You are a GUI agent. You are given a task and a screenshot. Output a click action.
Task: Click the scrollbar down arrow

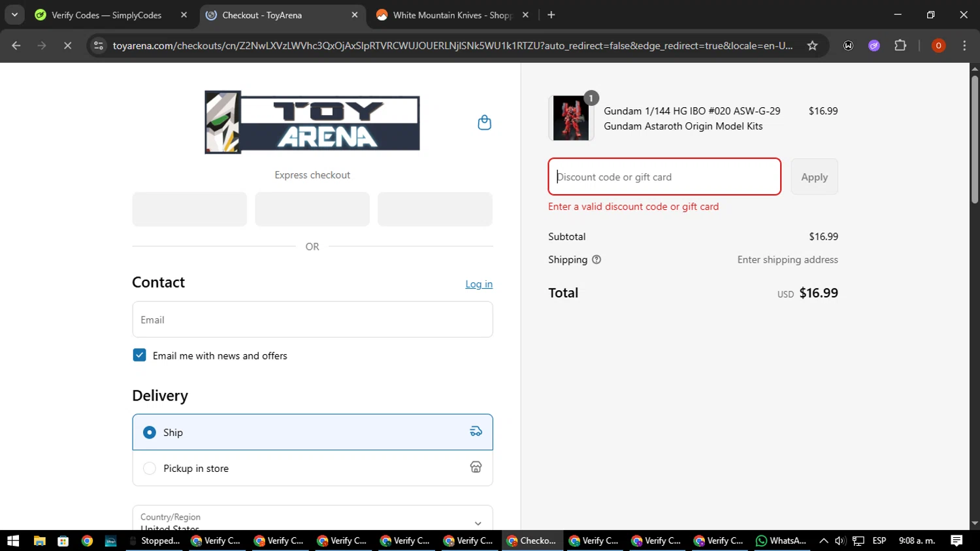click(x=975, y=524)
